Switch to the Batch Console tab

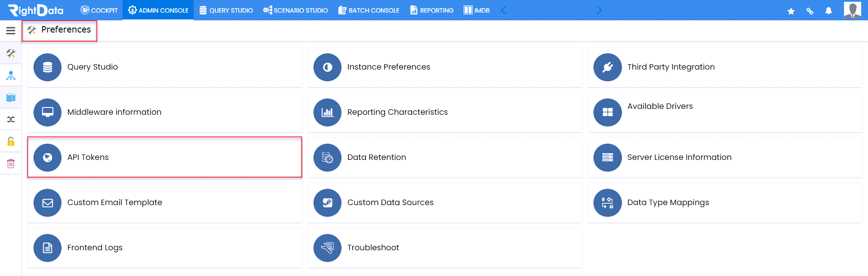click(x=369, y=10)
